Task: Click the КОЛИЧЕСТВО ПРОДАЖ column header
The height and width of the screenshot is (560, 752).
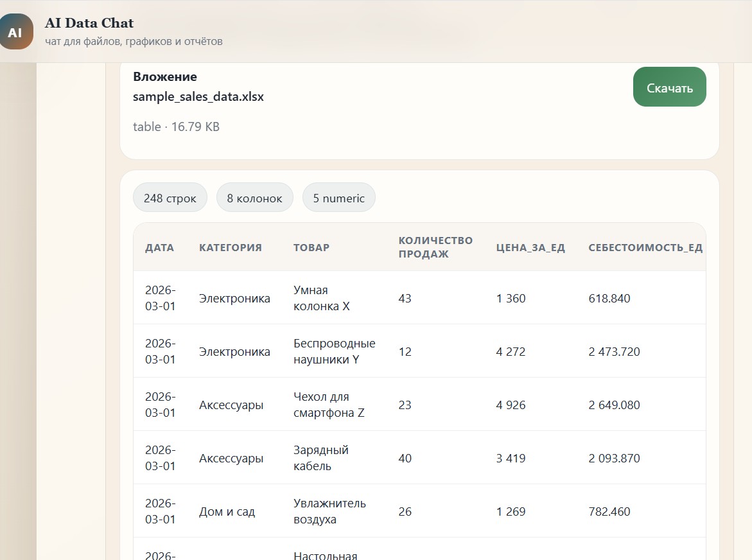Action: click(x=435, y=247)
